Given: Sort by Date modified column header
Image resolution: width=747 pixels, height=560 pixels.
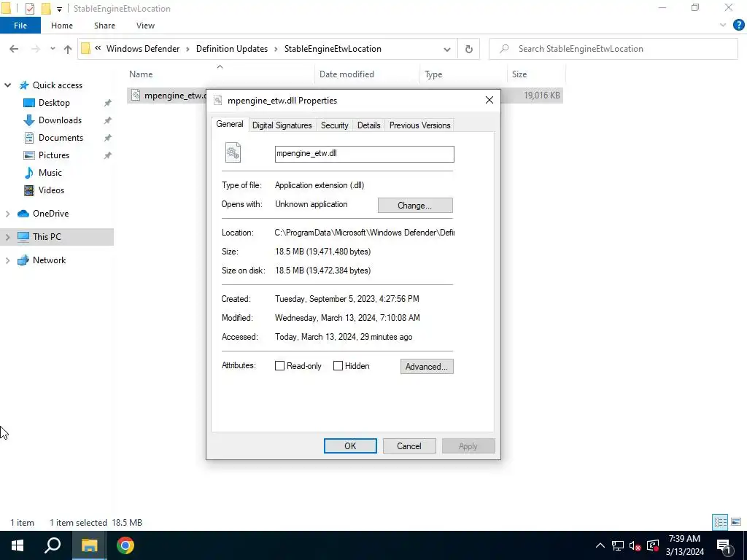Looking at the screenshot, I should click(367, 74).
